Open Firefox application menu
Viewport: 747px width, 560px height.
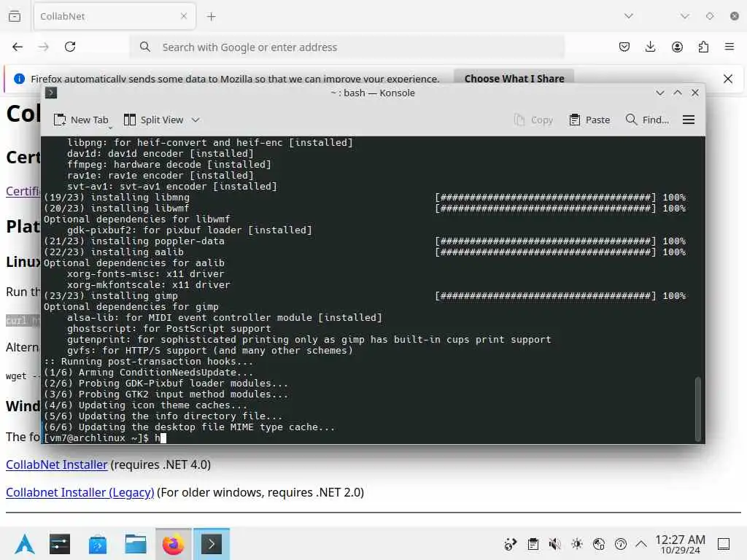(729, 47)
